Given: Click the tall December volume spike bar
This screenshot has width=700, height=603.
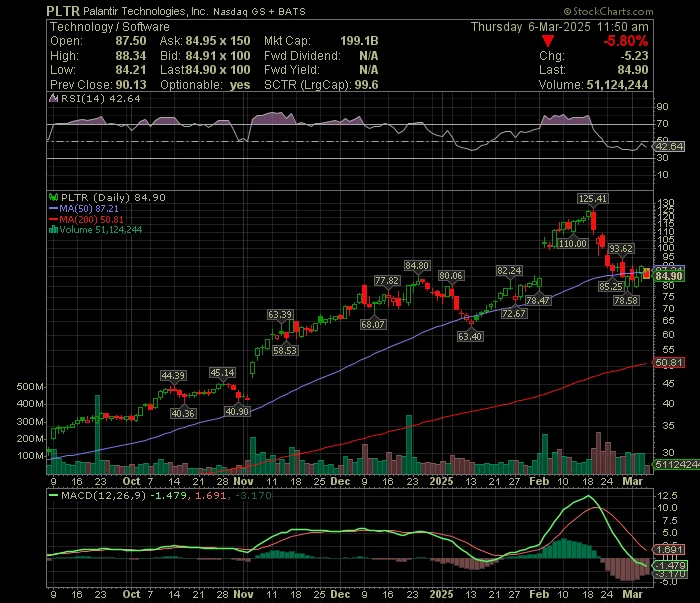Looking at the screenshot, I should (x=408, y=445).
